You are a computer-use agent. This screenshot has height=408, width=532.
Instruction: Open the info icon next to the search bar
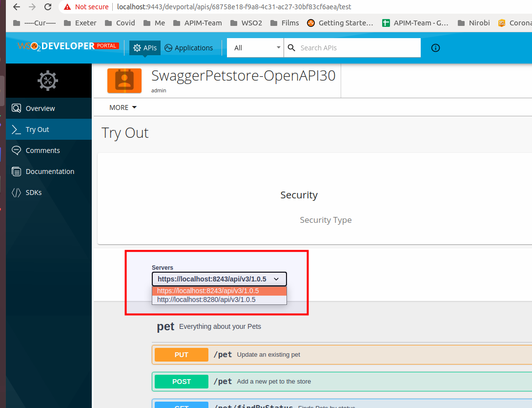(x=435, y=47)
